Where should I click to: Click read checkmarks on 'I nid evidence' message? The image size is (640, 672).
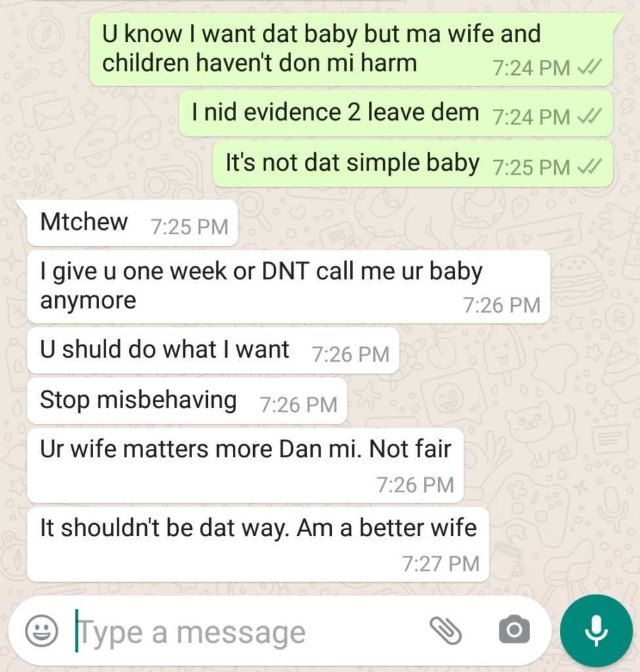click(x=590, y=115)
